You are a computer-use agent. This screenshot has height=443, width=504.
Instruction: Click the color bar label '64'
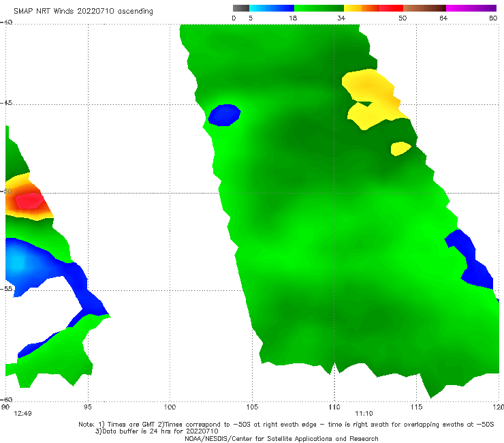click(x=443, y=18)
